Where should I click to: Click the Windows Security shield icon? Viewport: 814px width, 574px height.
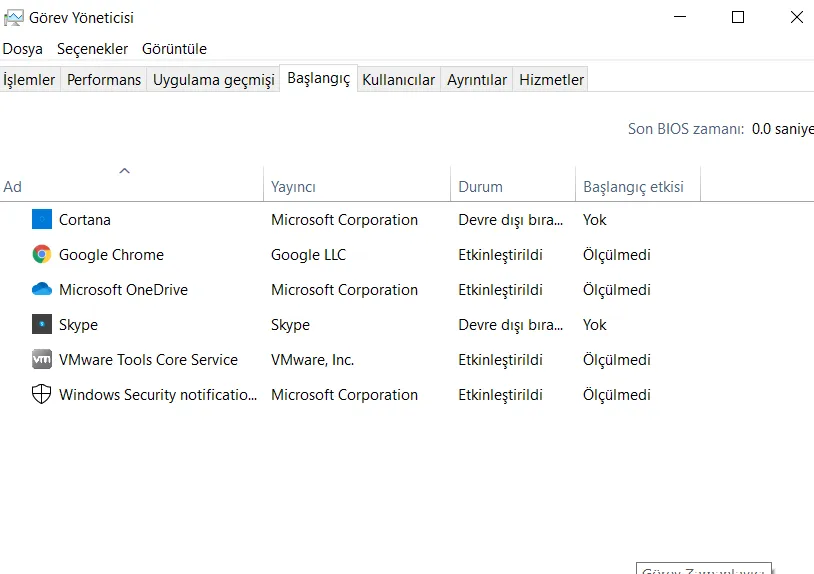42,394
